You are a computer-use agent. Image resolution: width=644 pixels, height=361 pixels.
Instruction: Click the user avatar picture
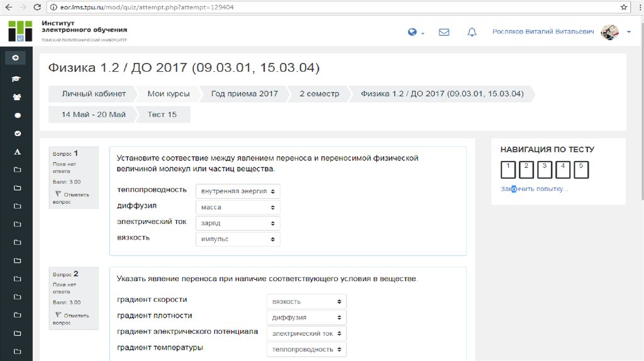click(x=609, y=32)
